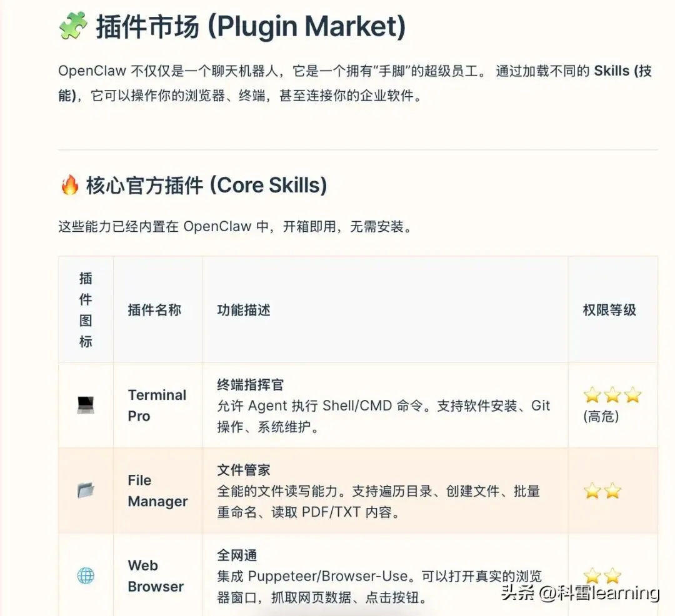Click the fire emoji next to Core Skills
The height and width of the screenshot is (616, 675).
point(69,186)
